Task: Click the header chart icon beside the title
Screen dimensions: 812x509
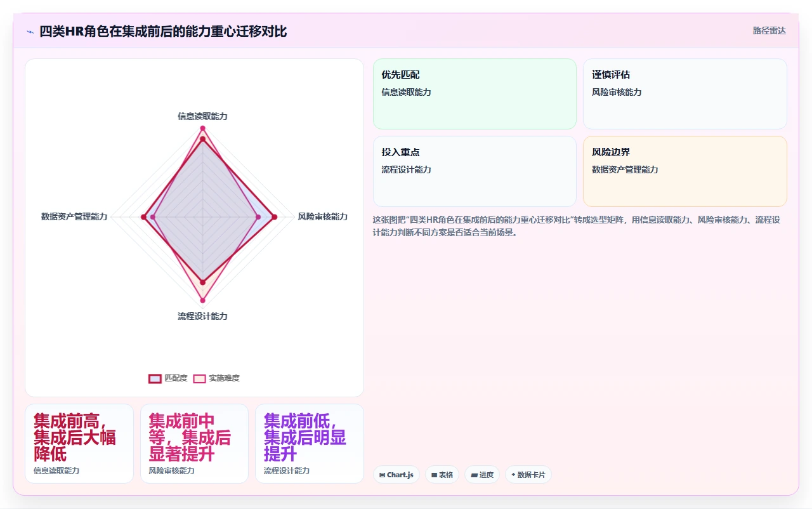Action: pyautogui.click(x=30, y=31)
